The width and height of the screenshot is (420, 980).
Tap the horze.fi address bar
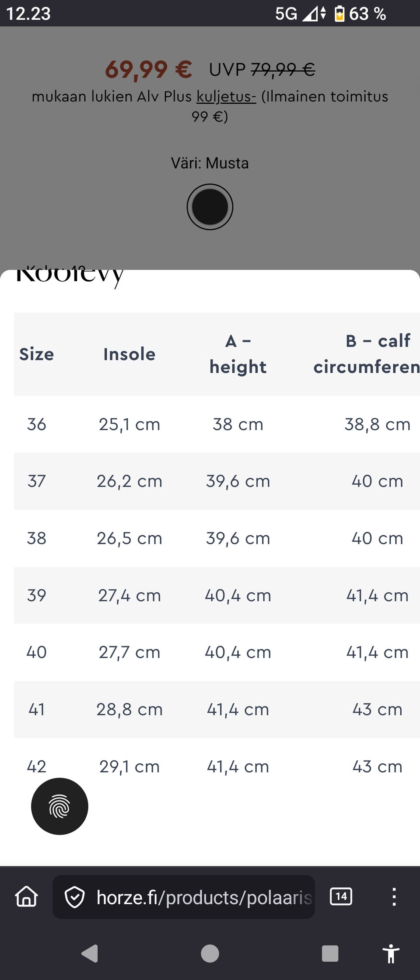tap(203, 897)
